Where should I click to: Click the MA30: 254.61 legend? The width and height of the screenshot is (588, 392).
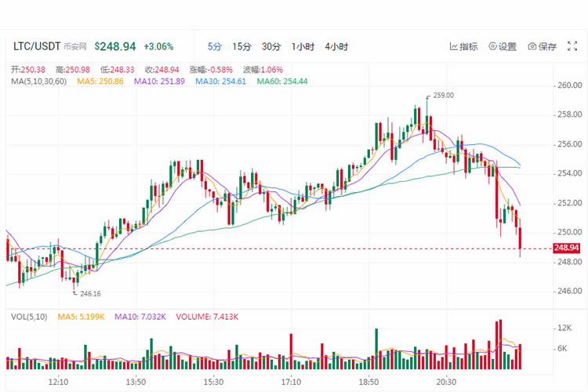(220, 82)
